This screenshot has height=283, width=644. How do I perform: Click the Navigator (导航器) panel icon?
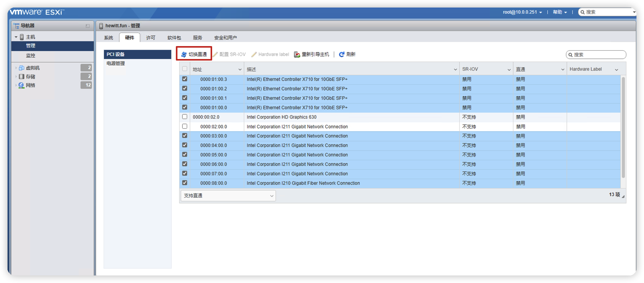(x=16, y=26)
